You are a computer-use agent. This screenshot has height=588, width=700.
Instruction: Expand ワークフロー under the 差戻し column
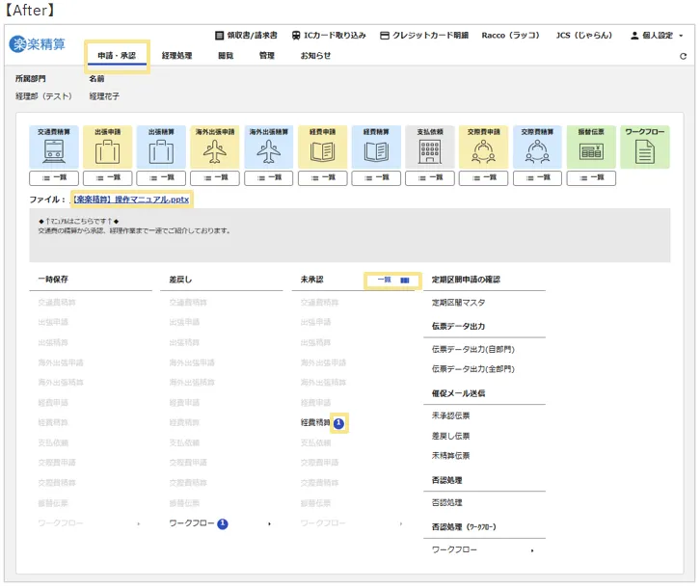(218, 523)
